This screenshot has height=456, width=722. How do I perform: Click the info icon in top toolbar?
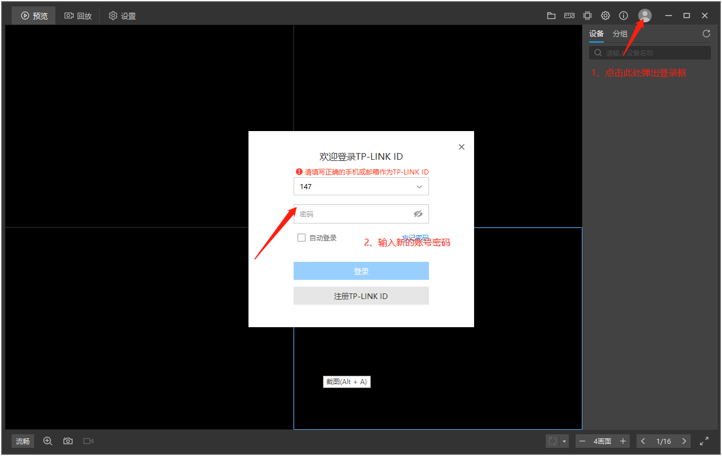click(623, 16)
